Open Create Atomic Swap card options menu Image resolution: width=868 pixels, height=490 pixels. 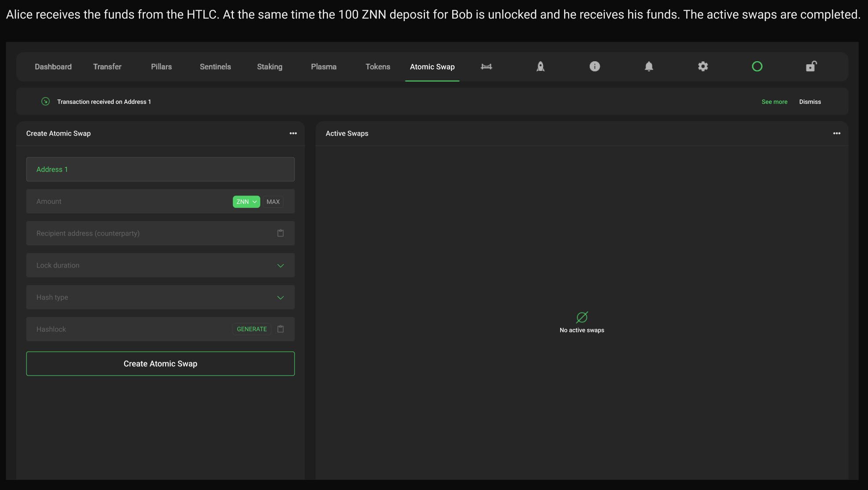pos(293,133)
